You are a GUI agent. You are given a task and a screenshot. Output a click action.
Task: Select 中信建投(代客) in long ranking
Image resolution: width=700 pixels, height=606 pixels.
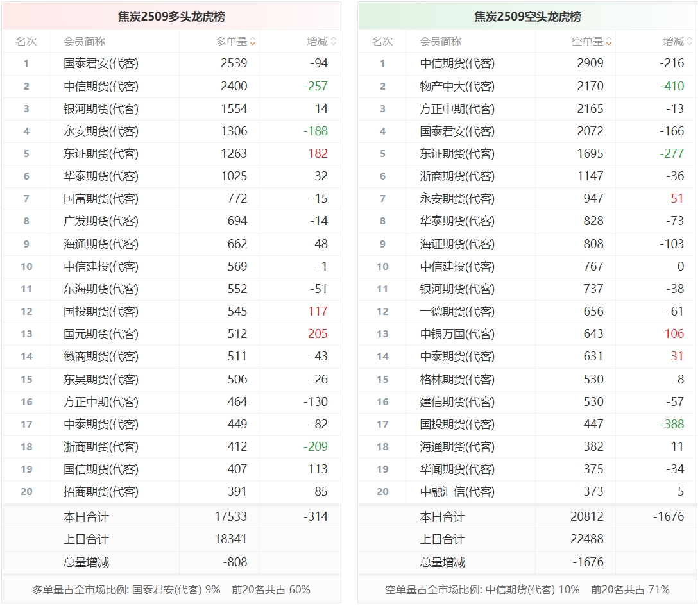coord(101,266)
